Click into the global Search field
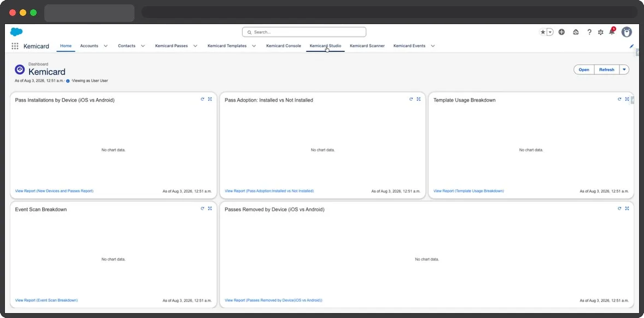644x318 pixels. coord(304,32)
